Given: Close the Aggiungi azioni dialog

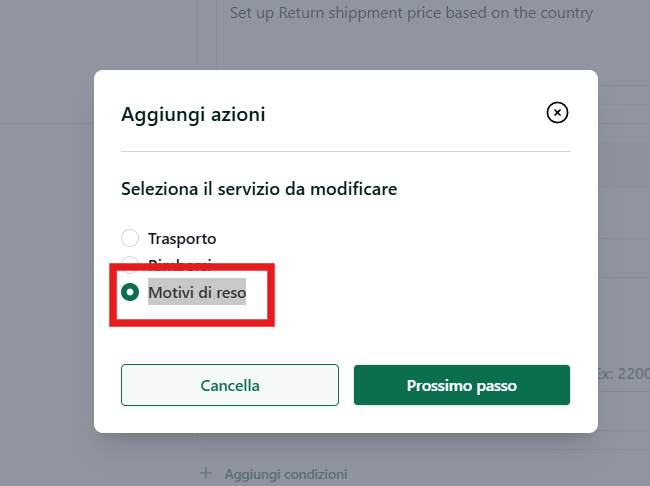Looking at the screenshot, I should (557, 112).
